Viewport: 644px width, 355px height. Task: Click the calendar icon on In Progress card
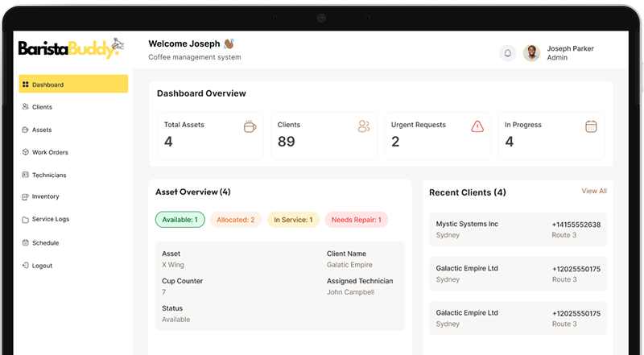point(591,126)
